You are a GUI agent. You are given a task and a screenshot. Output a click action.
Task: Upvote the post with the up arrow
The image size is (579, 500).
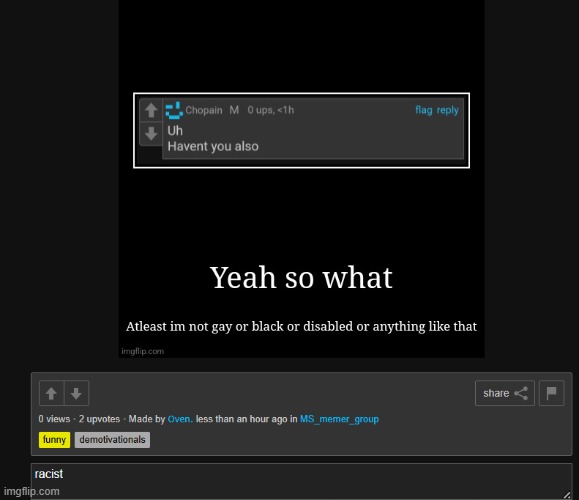point(51,393)
